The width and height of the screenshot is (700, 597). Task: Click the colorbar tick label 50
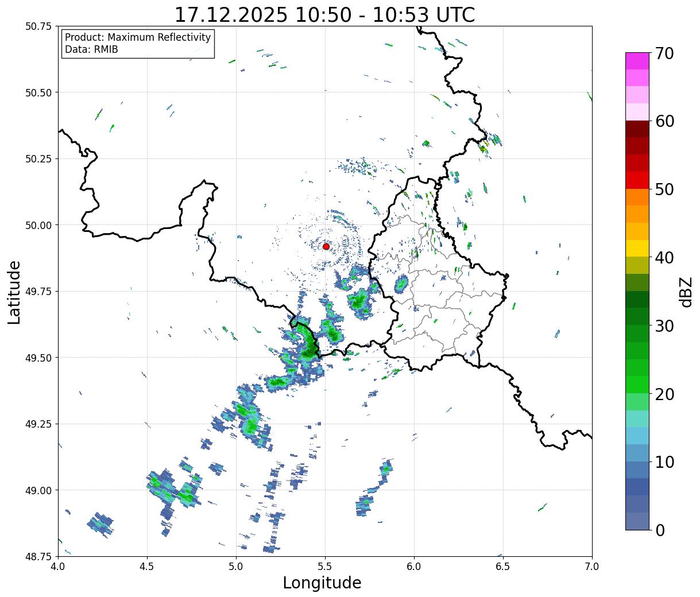coord(665,189)
